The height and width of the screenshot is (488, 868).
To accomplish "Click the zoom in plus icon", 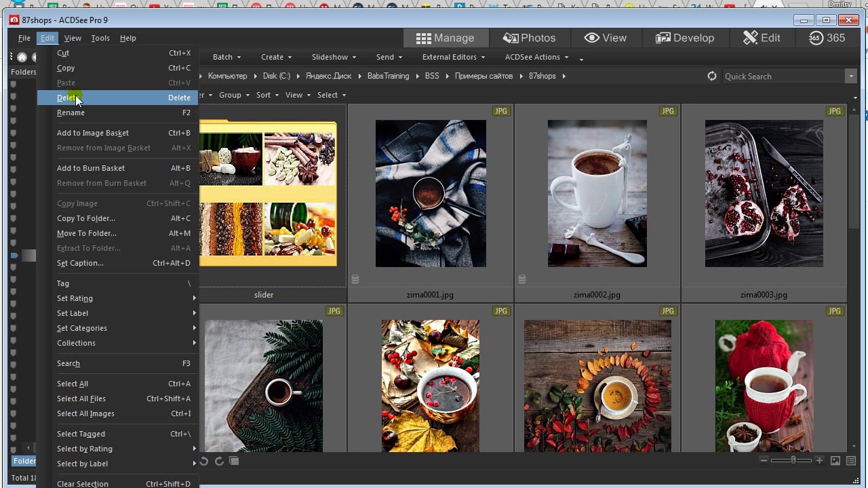I will coord(819,461).
